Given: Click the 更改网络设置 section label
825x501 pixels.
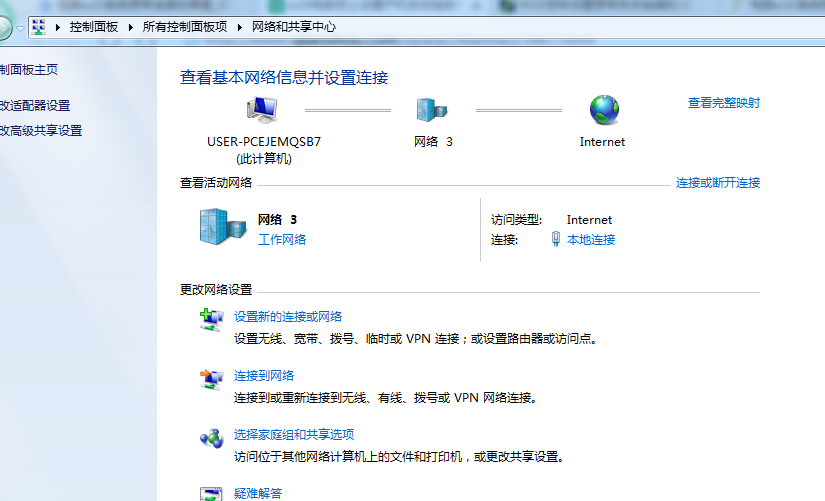Looking at the screenshot, I should 216,289.
